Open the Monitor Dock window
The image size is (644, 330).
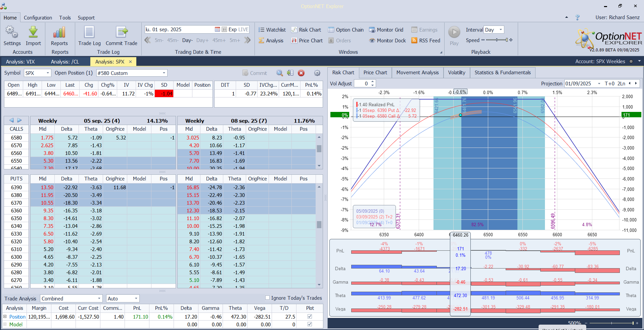pyautogui.click(x=387, y=41)
